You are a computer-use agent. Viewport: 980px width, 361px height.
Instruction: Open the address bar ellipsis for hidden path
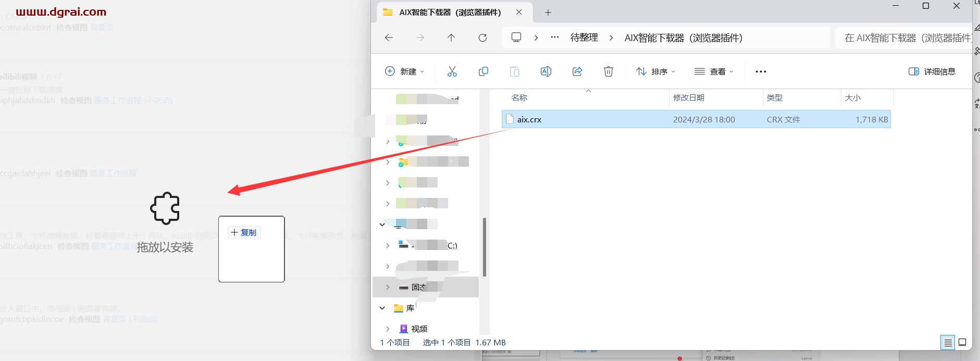coord(555,38)
